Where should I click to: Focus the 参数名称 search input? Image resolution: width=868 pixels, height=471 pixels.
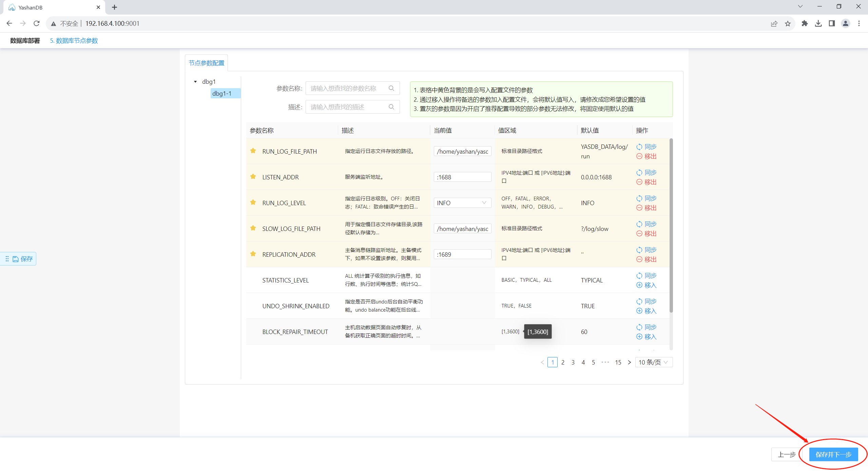[352, 88]
